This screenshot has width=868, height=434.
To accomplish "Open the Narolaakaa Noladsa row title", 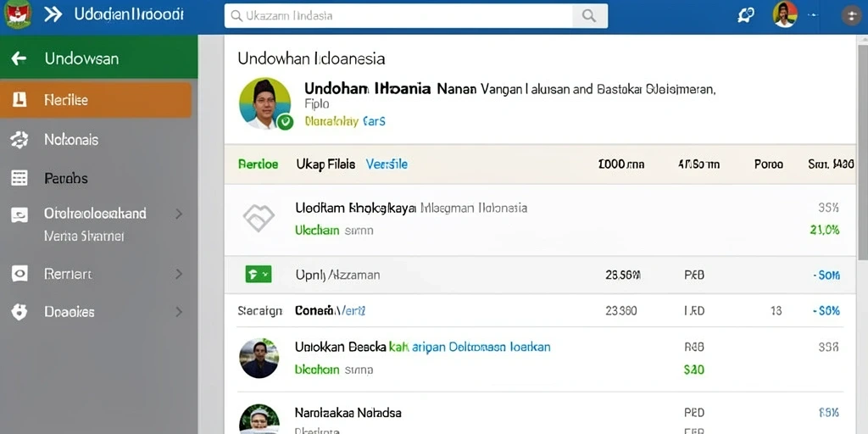I will pyautogui.click(x=348, y=413).
